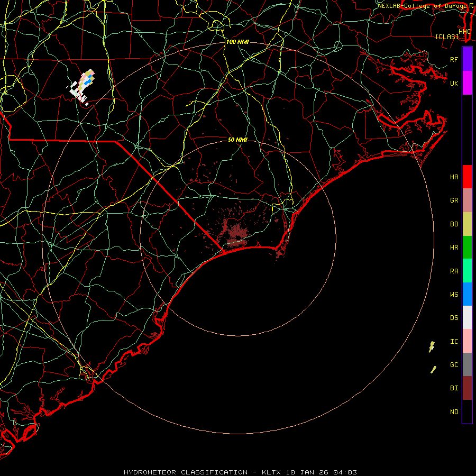Click the brown BI legend swatch

tap(467, 388)
